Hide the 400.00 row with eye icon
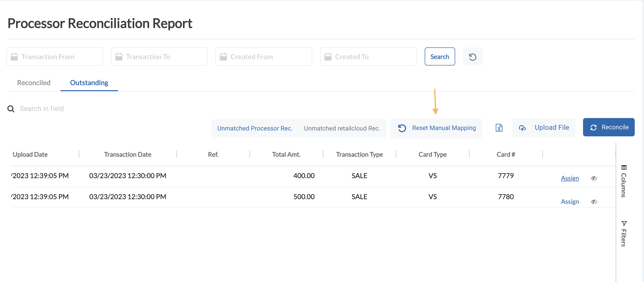The height and width of the screenshot is (282, 644). coord(594,178)
